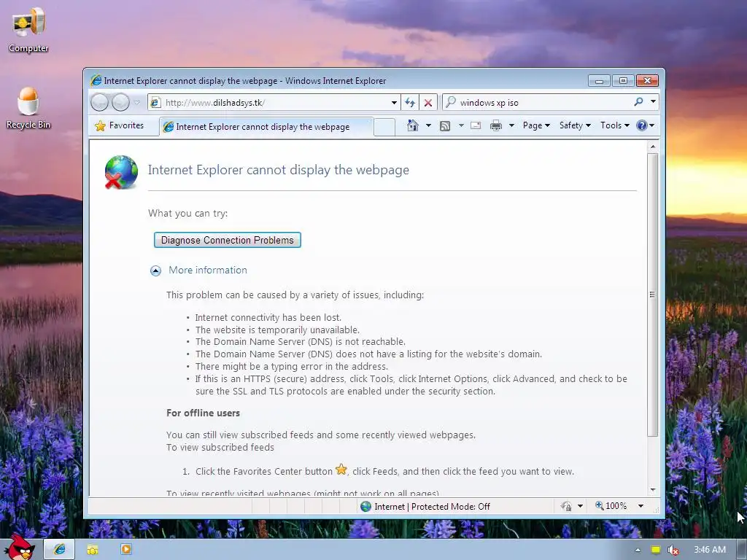Click the Back navigation button
The height and width of the screenshot is (560, 747).
(99, 102)
